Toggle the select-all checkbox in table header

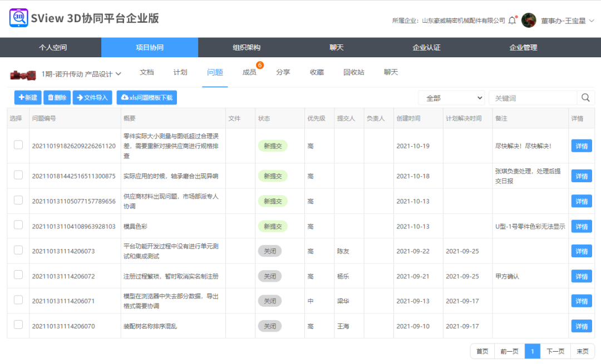(x=18, y=117)
